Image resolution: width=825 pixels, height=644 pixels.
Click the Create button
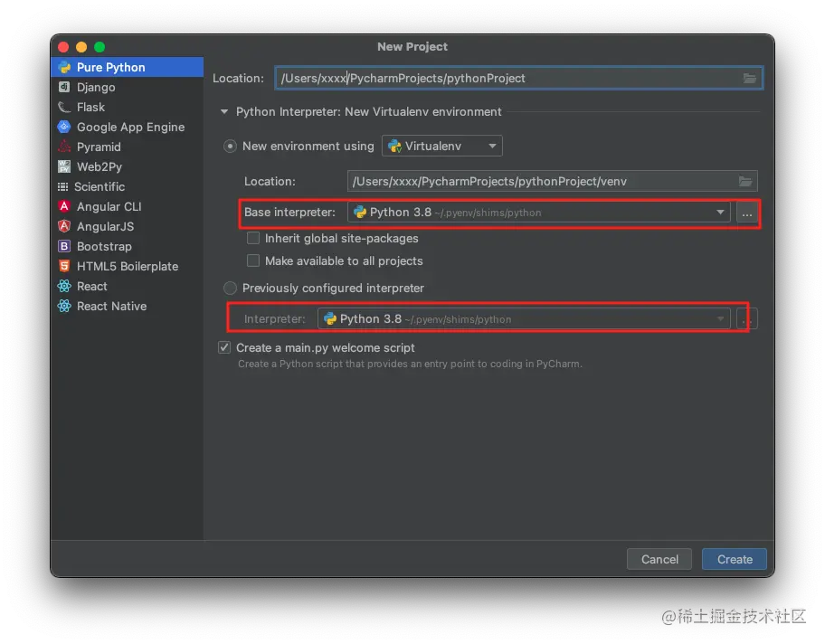(735, 559)
